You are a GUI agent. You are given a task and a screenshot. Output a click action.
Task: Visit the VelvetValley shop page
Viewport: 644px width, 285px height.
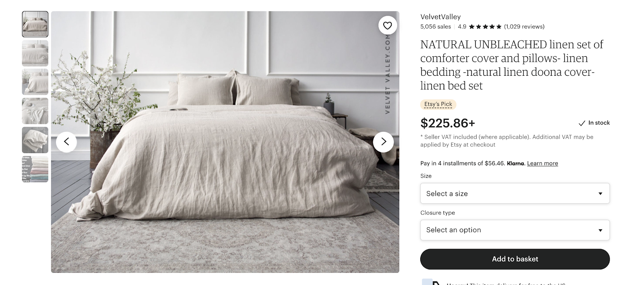[440, 17]
